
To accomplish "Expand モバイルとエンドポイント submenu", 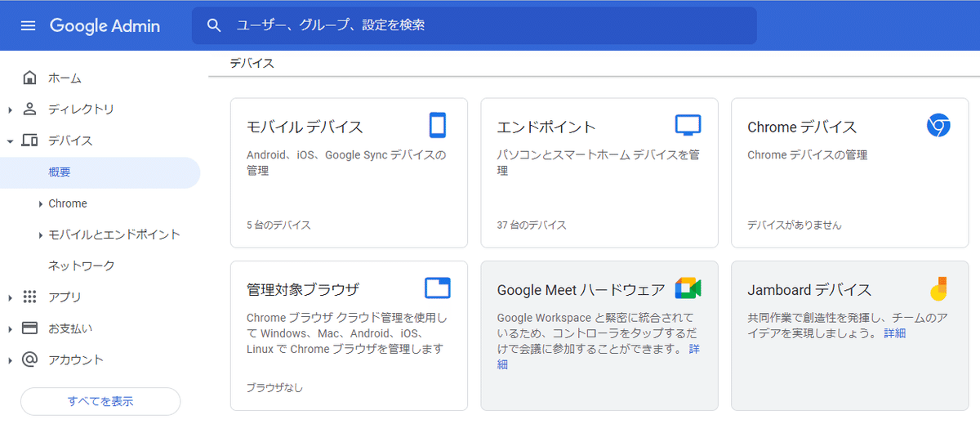I will point(41,234).
